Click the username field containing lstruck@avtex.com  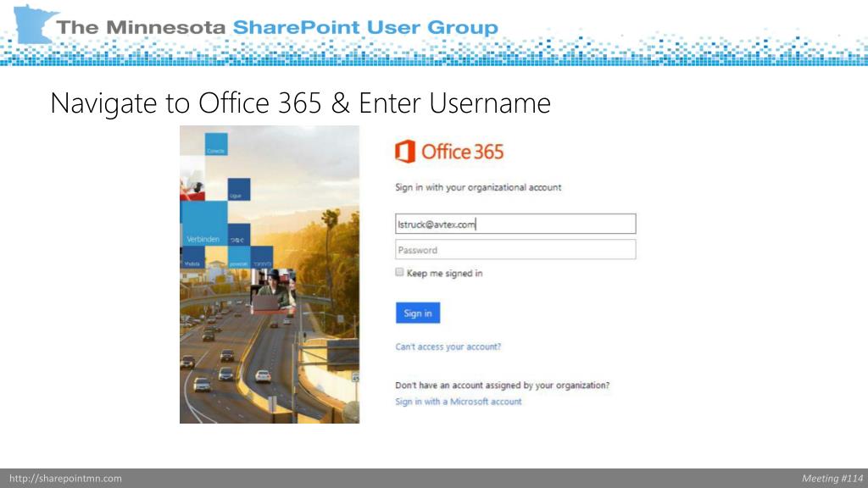tap(515, 224)
